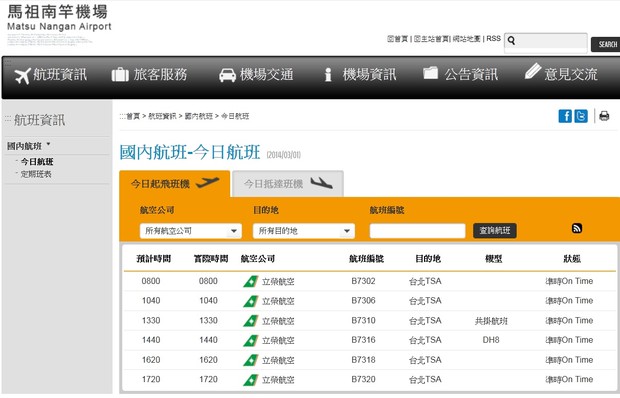Select the 今日起飛班機 departures tab
The width and height of the screenshot is (620, 398).
(x=174, y=184)
